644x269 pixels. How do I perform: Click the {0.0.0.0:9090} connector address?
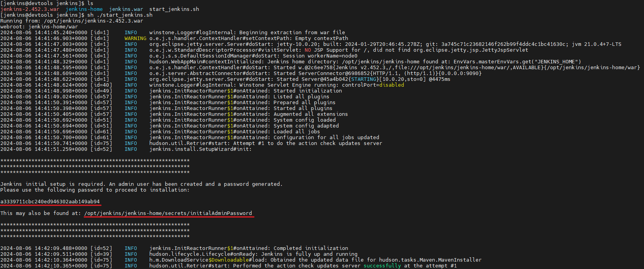coord(460,73)
